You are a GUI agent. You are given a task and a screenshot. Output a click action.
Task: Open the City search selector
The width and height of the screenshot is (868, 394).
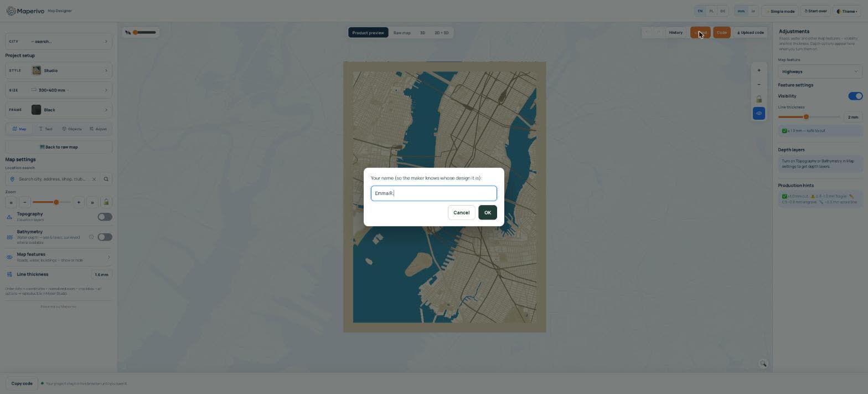click(x=59, y=42)
